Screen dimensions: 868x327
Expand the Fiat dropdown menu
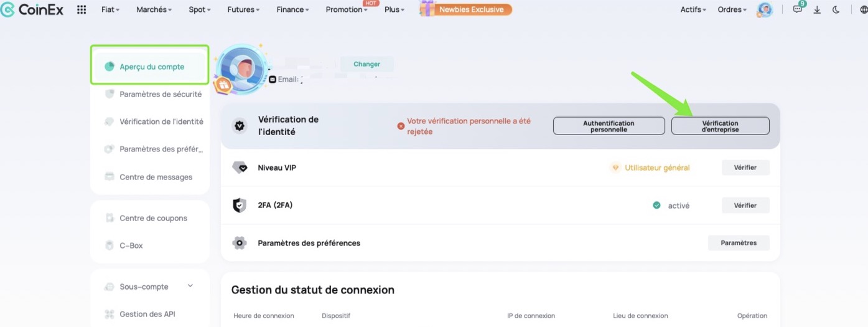[x=110, y=9]
